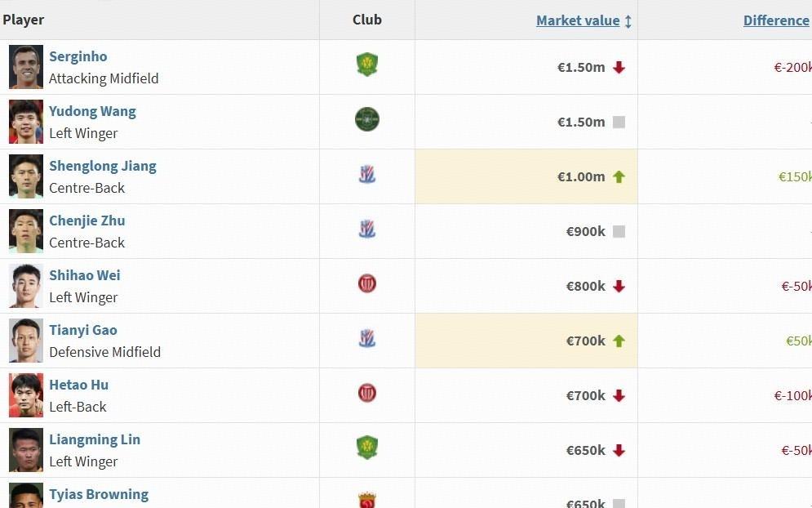This screenshot has width=812, height=508.
Task: Click Hetao Hu's club crest icon
Action: [x=367, y=393]
